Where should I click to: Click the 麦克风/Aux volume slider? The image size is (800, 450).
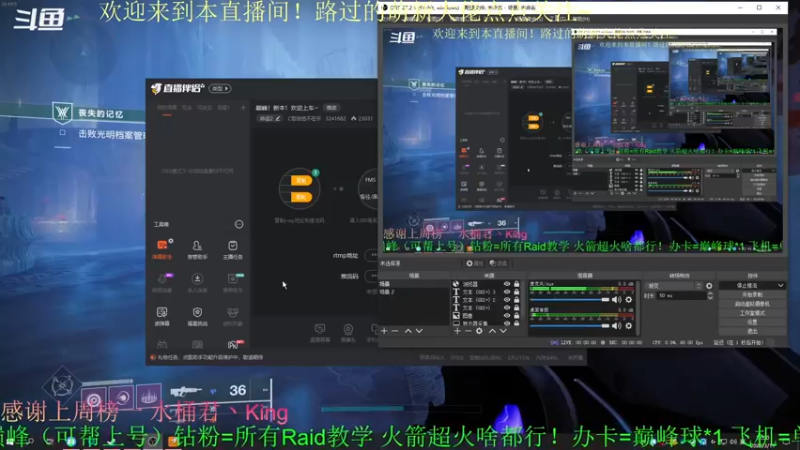pyautogui.click(x=570, y=300)
